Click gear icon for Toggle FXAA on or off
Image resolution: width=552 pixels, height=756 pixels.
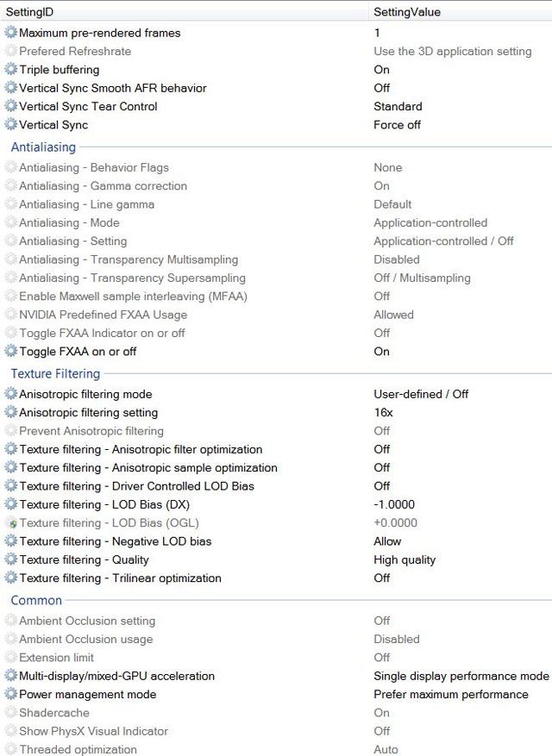(x=11, y=352)
